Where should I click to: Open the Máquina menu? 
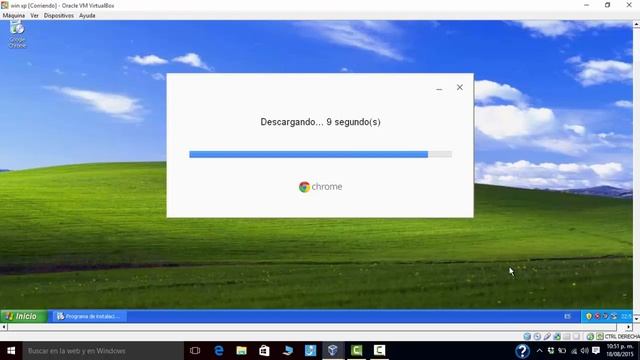click(13, 16)
